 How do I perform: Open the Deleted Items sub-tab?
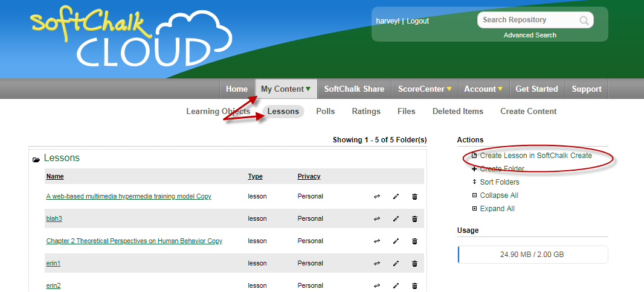pyautogui.click(x=457, y=111)
